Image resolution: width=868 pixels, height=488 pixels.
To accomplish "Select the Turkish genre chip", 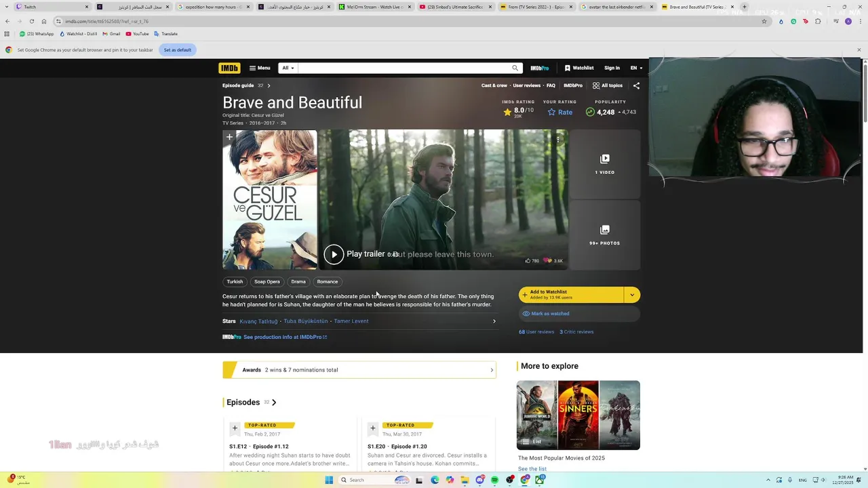I will point(235,281).
